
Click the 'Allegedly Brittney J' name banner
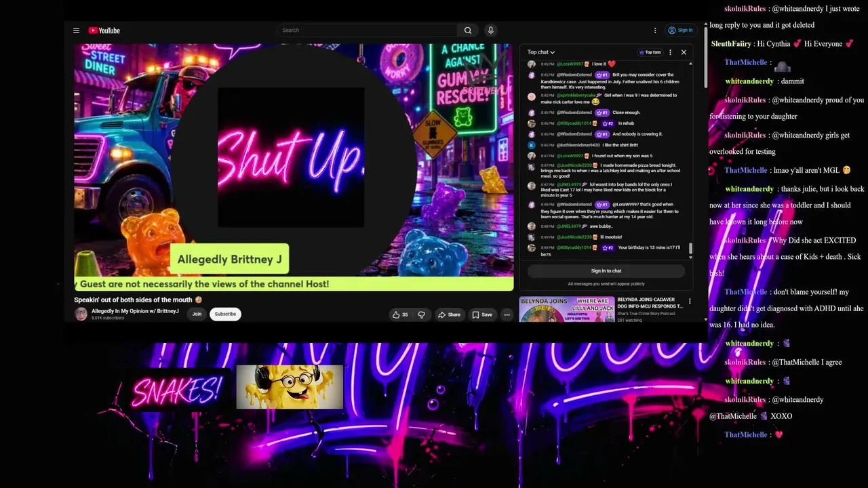point(229,259)
